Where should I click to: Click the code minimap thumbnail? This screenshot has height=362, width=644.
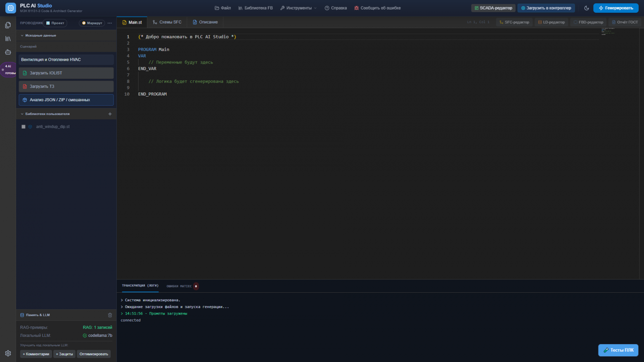[608, 31]
